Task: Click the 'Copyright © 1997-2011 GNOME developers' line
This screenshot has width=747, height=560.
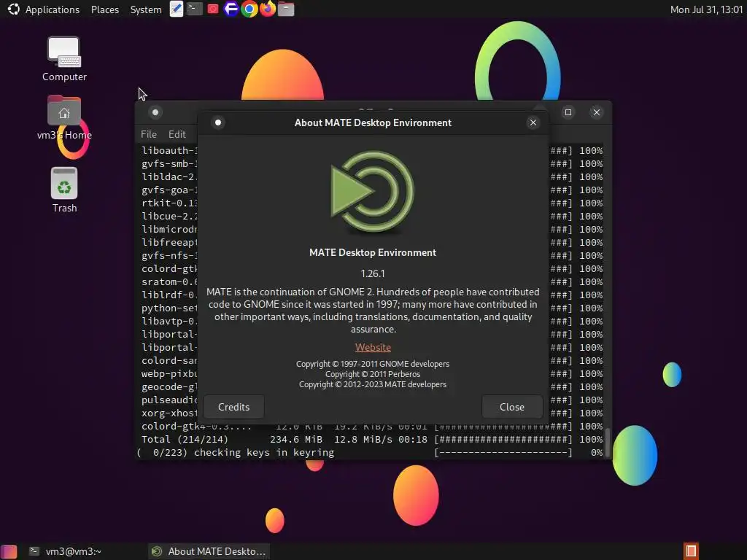Action: (373, 364)
